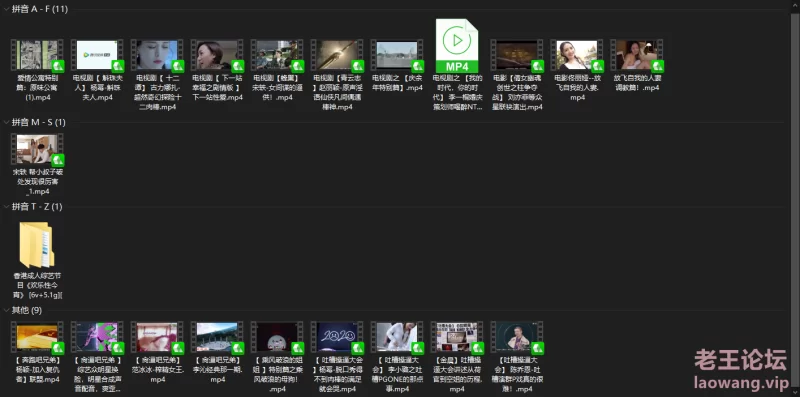
Task: Click the vertical scrollbar on right edge
Action: 795,198
